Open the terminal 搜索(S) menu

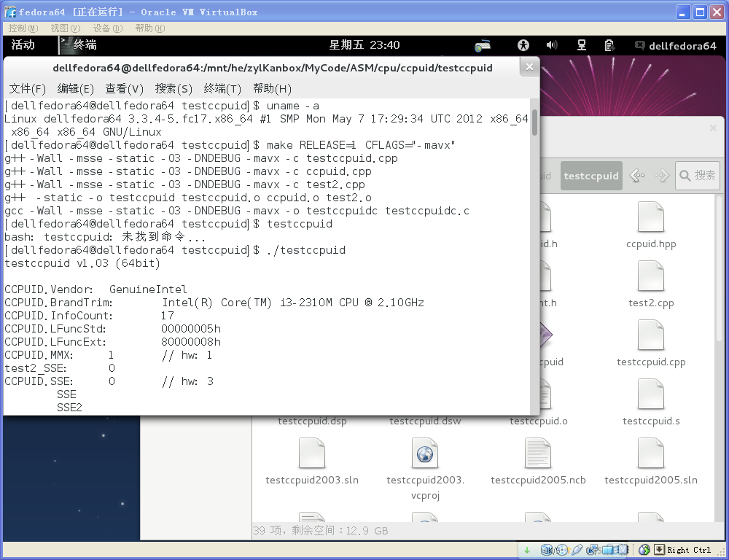pos(174,88)
